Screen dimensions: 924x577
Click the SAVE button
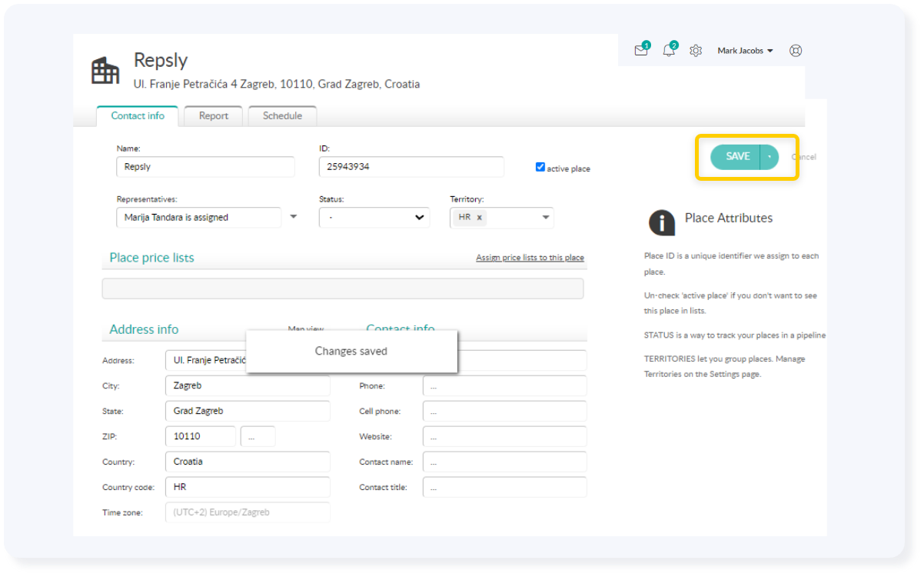tap(736, 157)
